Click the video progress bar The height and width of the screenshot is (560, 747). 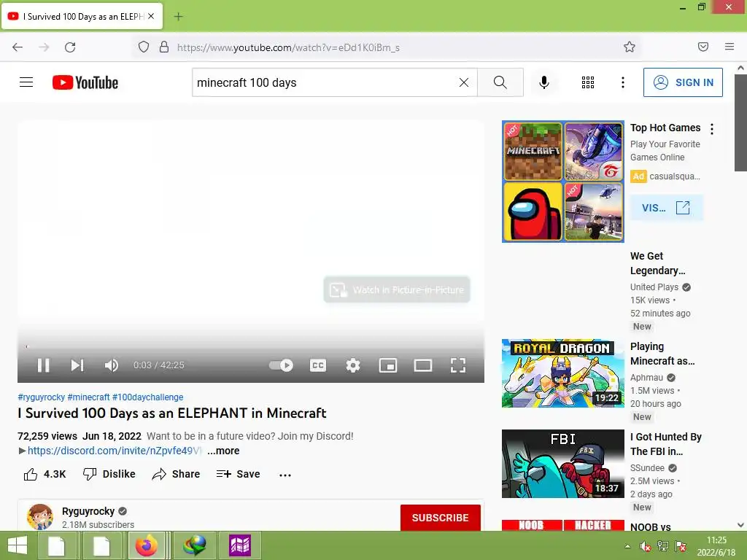pyautogui.click(x=251, y=346)
